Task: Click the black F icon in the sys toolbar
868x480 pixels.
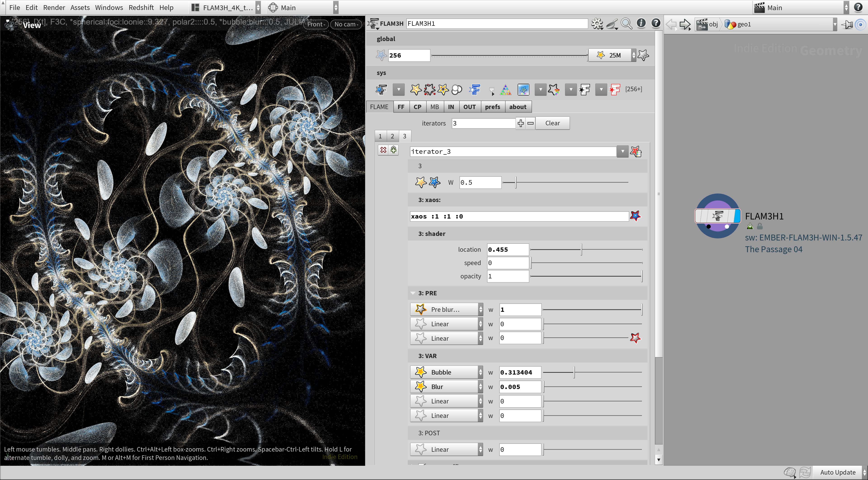Action: [585, 90]
